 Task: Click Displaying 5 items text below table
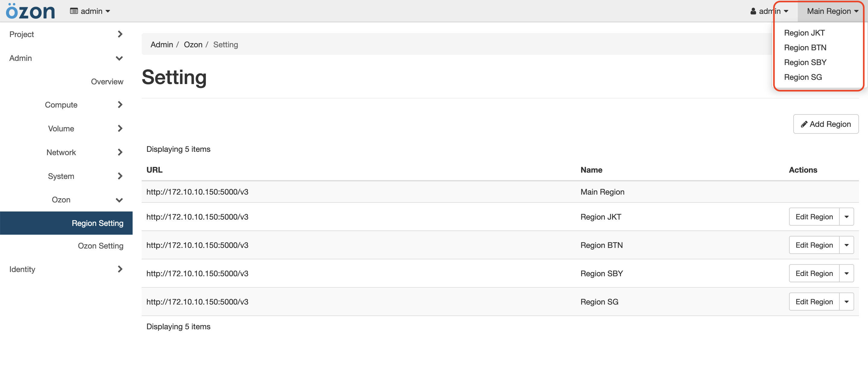pos(178,326)
